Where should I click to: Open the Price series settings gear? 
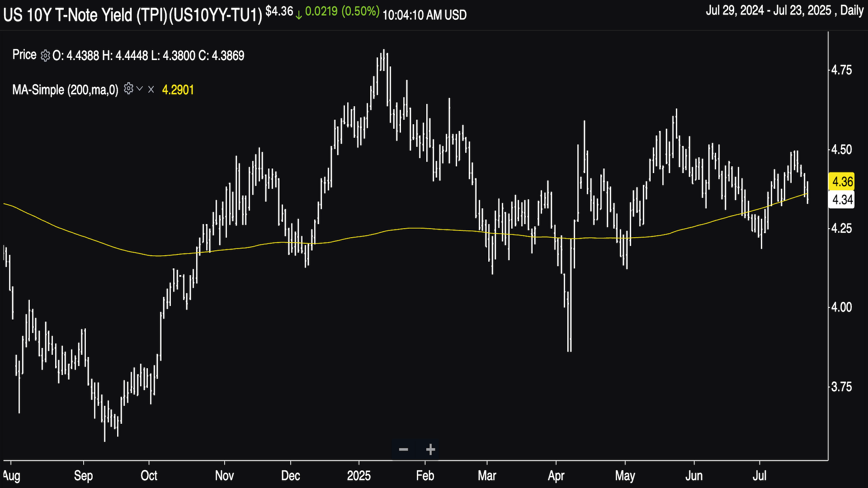45,56
